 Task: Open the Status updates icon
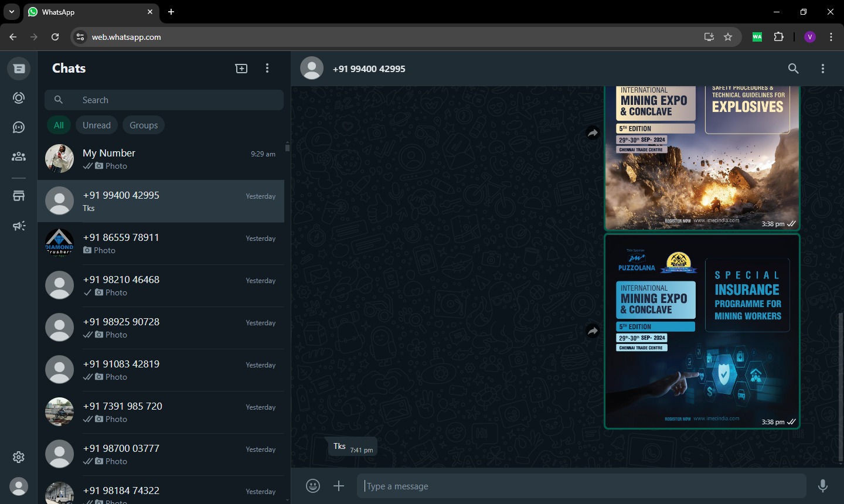click(19, 98)
